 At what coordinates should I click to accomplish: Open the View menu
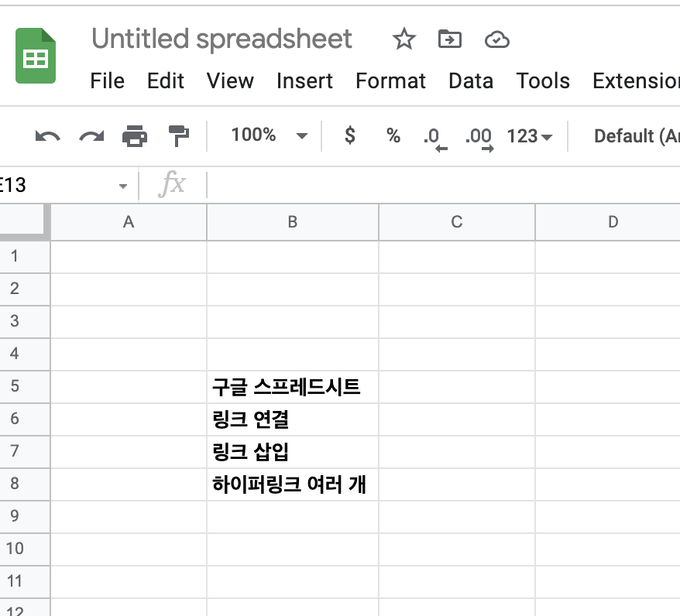[230, 81]
